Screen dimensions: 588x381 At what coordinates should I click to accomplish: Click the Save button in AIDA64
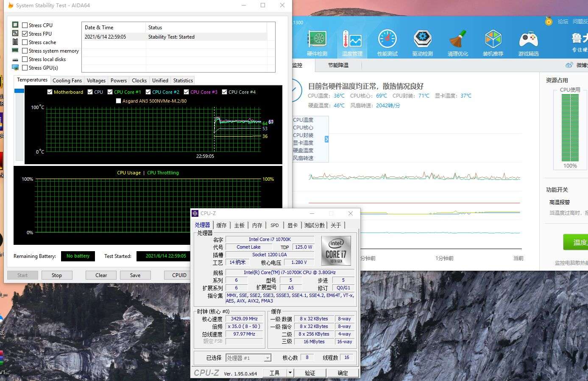135,275
